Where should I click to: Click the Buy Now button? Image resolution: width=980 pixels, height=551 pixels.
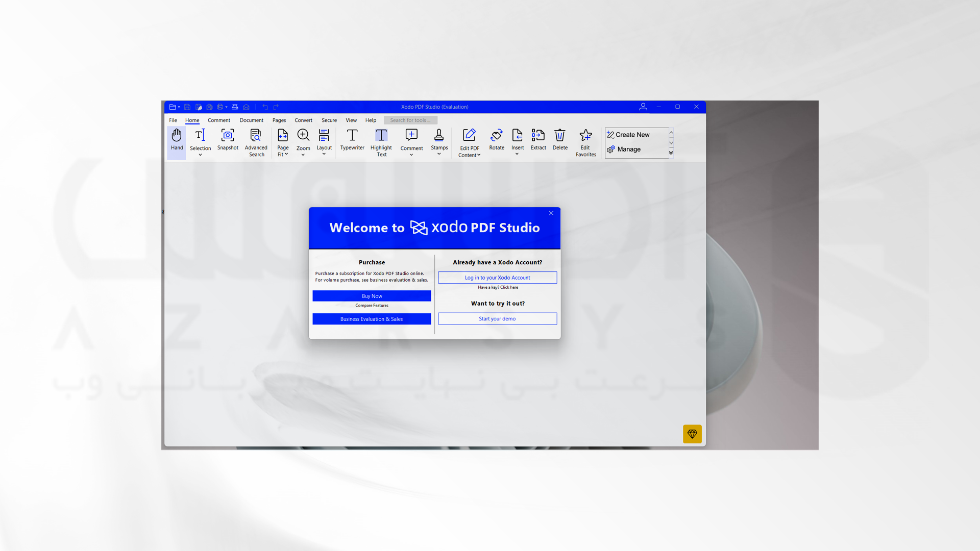coord(372,296)
